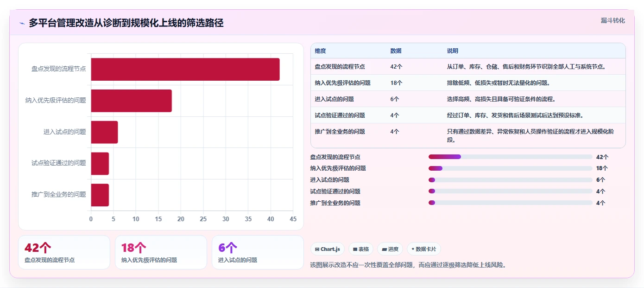Click the footer note starting 该图展示改造

409,265
